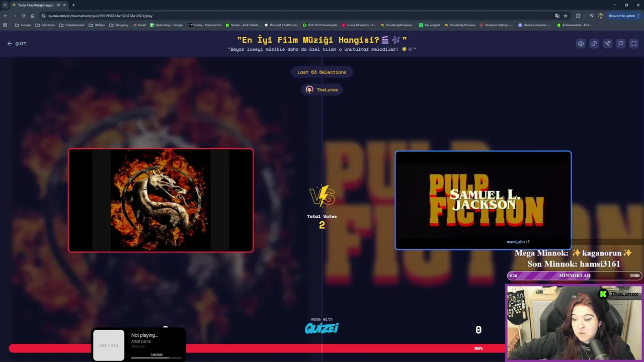Viewport: 644px width, 362px height.
Task: Reload the page
Action: [x=23, y=16]
